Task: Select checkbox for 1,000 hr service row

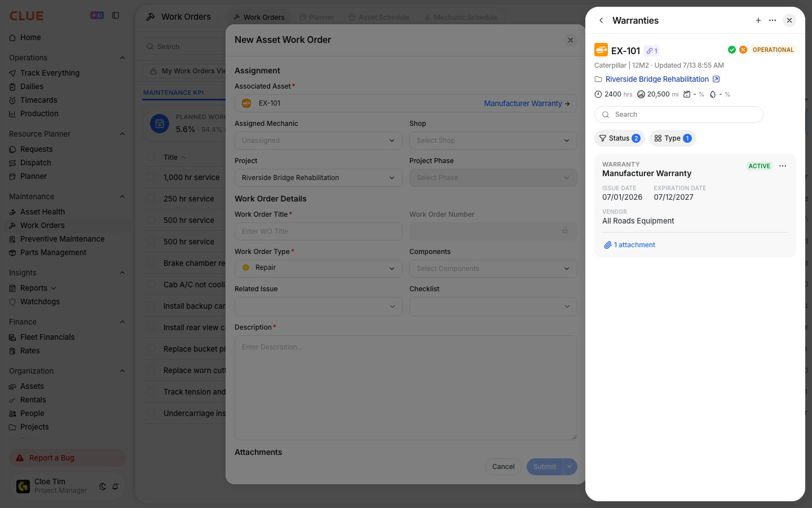Action: pos(151,177)
